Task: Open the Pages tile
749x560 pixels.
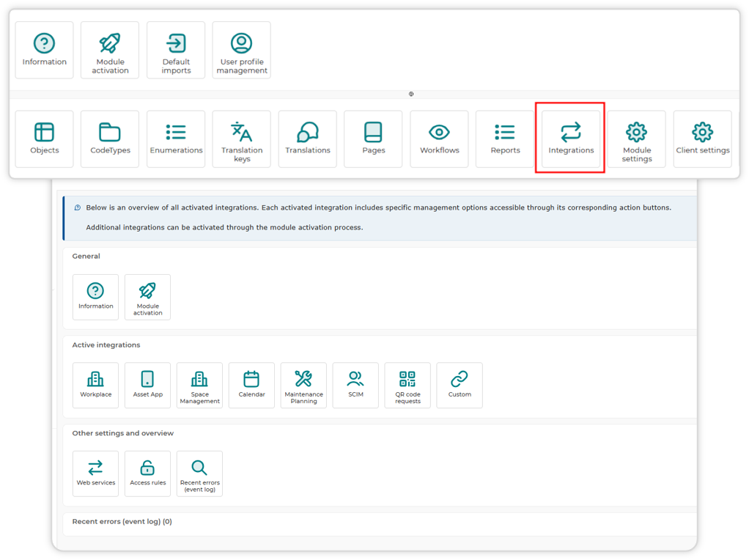Action: pyautogui.click(x=373, y=139)
